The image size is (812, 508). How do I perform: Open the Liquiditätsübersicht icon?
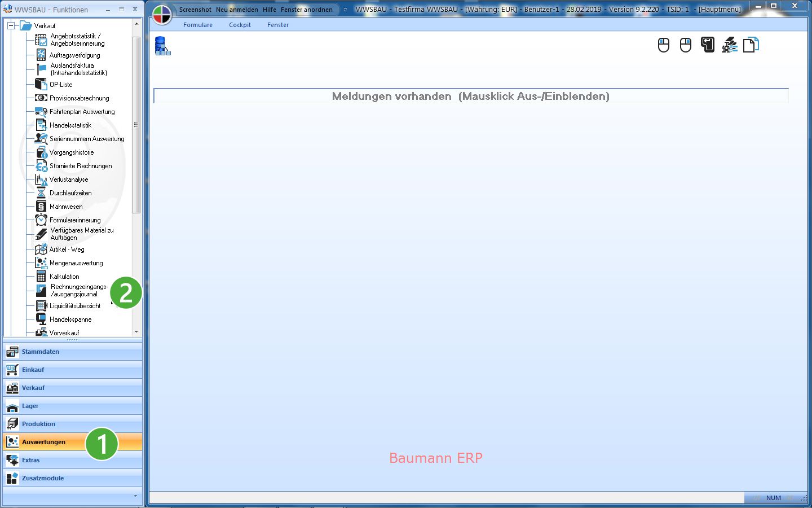pos(41,305)
